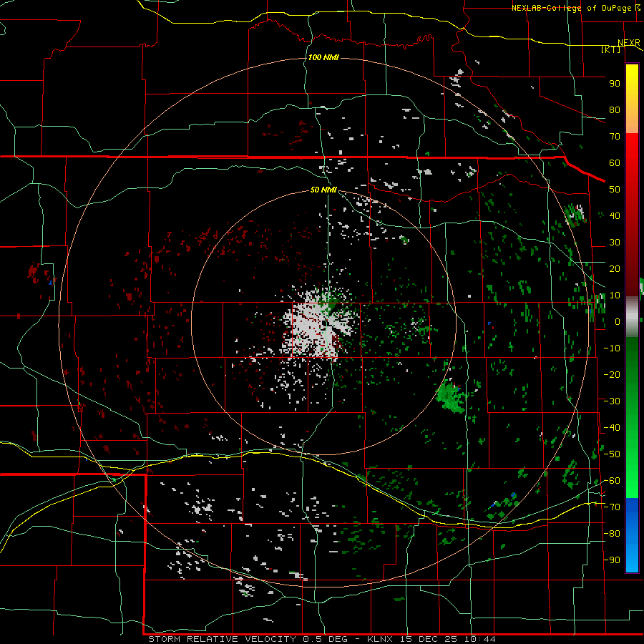The height and width of the screenshot is (644, 644).
Task: Select the -10 knot scale label
Action: point(612,348)
